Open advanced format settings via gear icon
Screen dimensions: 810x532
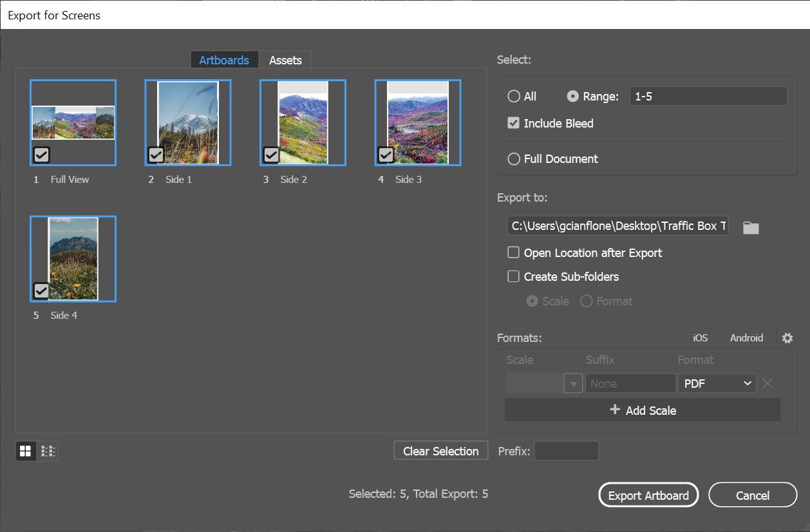787,337
